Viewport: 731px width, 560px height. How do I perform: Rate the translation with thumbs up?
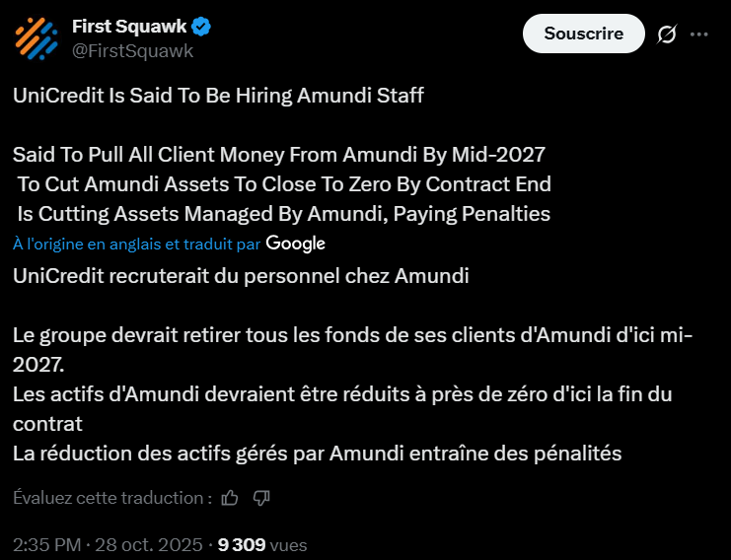point(230,498)
